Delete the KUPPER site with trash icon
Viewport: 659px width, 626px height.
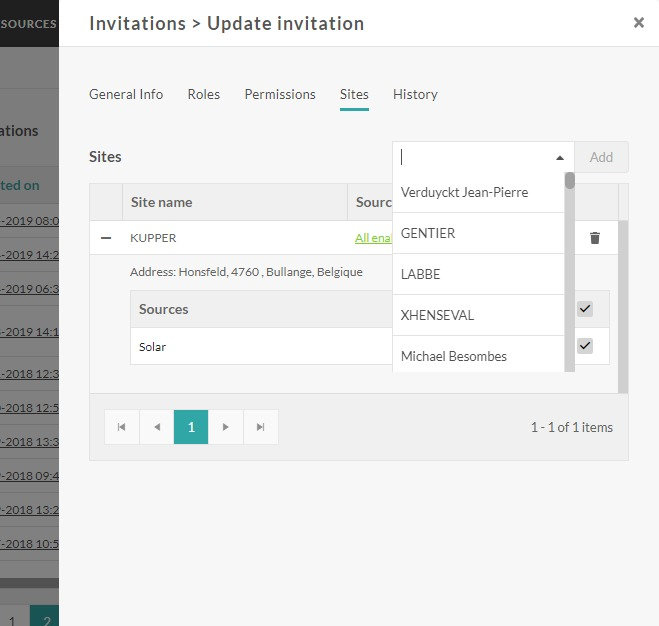point(595,238)
